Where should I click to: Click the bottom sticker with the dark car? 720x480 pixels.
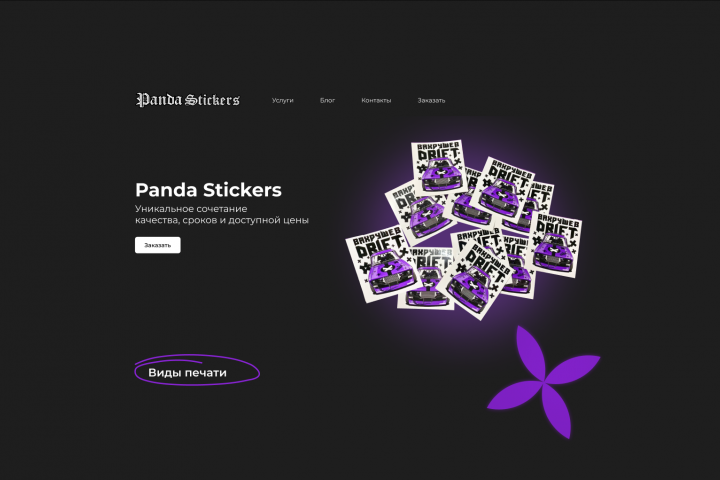(x=428, y=279)
